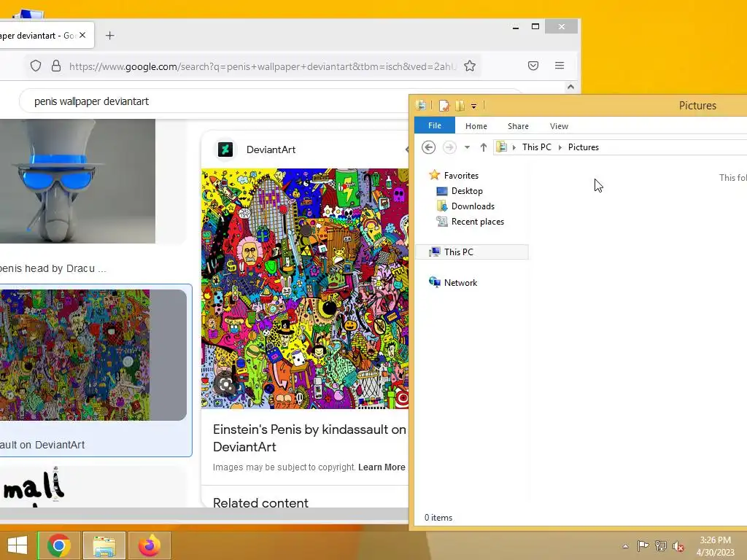Viewport: 747px width, 560px height.
Task: Select This PC in the navigation pane
Action: 472,252
